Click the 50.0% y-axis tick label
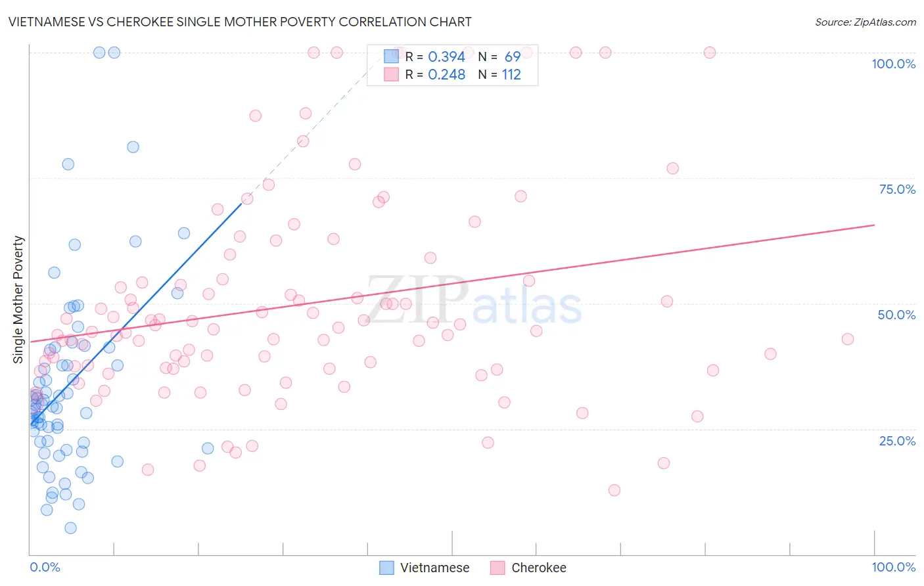Screen dimensions: 924x586 (896, 315)
